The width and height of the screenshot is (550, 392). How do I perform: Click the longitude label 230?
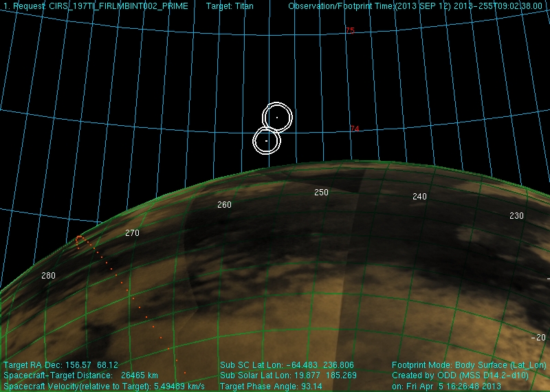click(x=516, y=216)
